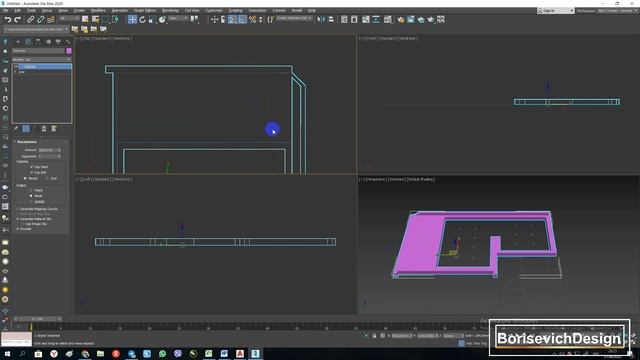
Task: Click the Undo arrow icon
Action: pyautogui.click(x=7, y=20)
